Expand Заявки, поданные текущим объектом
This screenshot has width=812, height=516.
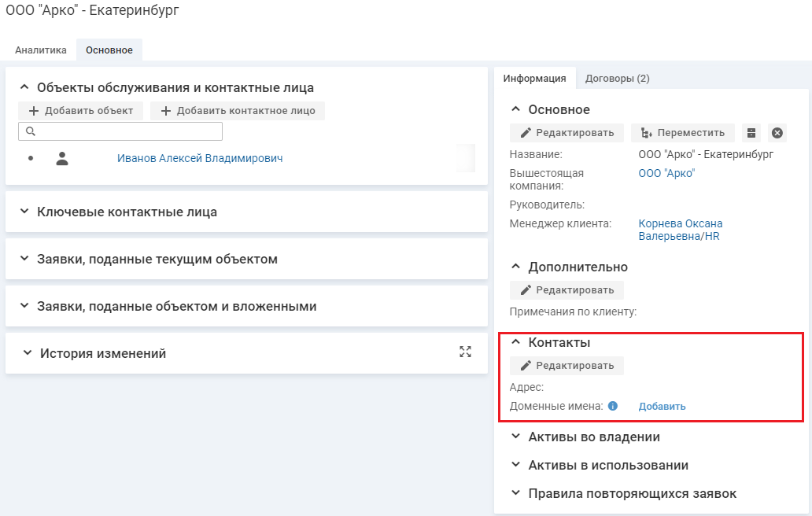click(x=24, y=259)
